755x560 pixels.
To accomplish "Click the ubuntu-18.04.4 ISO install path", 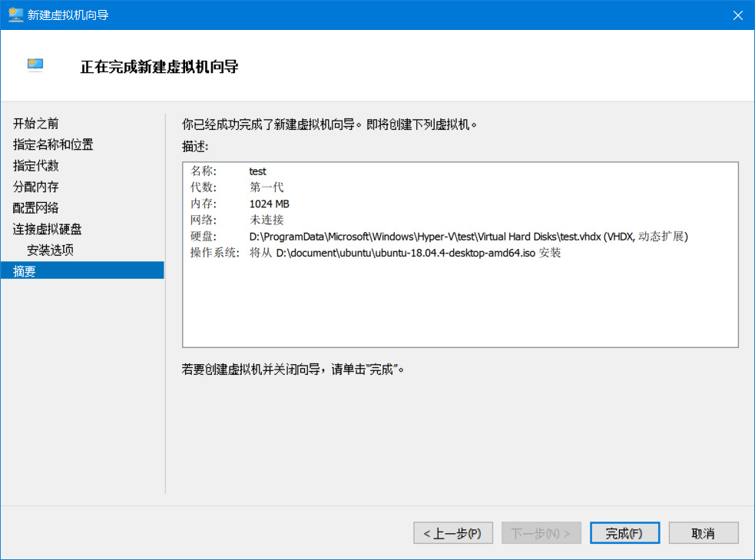I will (406, 253).
